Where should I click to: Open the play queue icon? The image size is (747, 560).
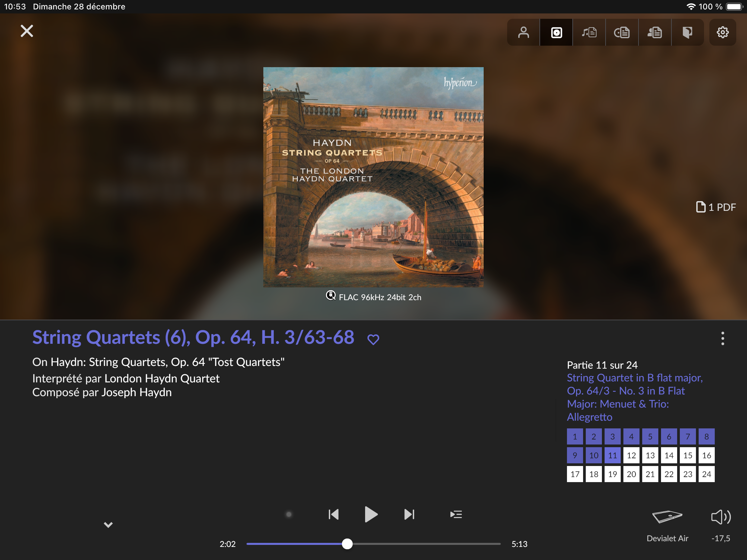point(456,514)
